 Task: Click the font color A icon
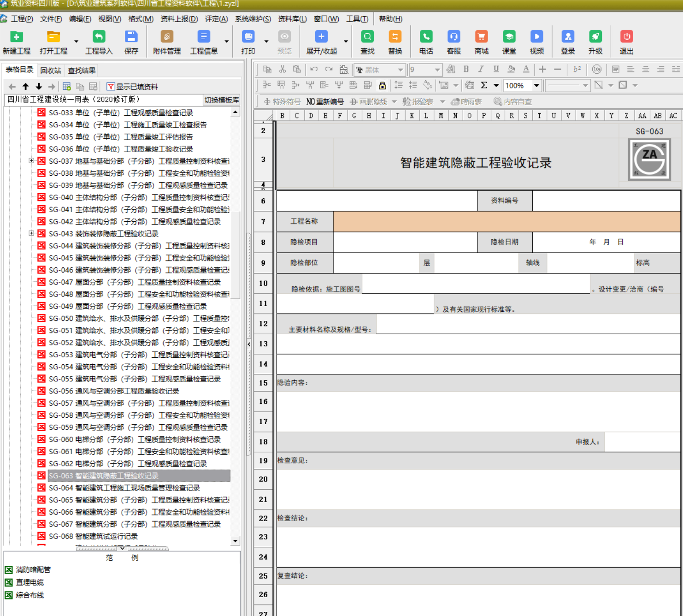pos(526,69)
